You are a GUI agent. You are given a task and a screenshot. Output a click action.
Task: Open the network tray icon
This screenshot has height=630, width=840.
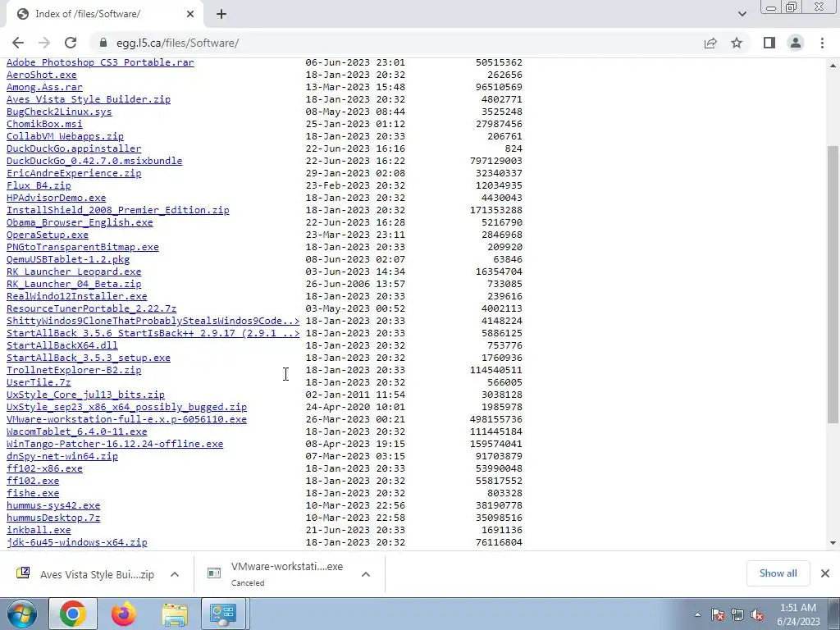(737, 615)
